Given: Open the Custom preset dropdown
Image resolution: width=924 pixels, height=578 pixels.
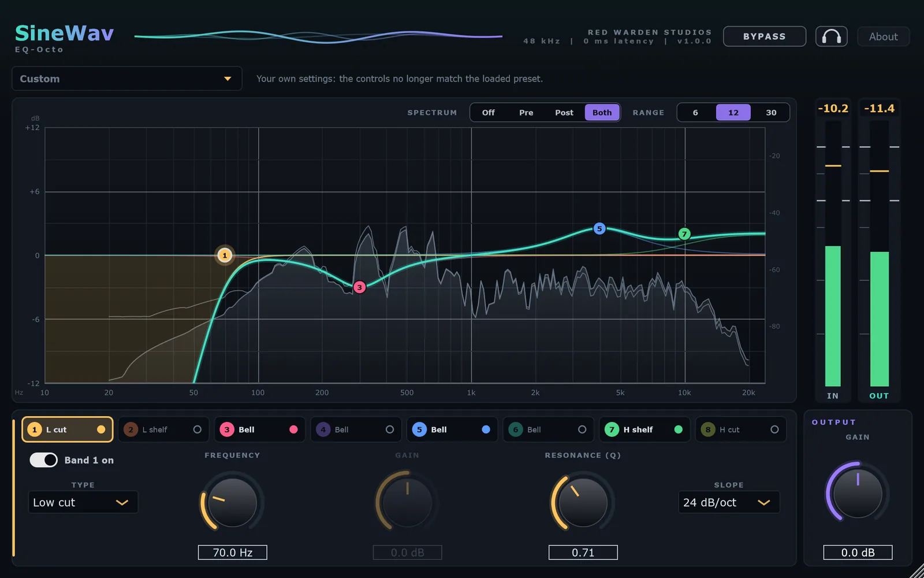Looking at the screenshot, I should point(126,79).
